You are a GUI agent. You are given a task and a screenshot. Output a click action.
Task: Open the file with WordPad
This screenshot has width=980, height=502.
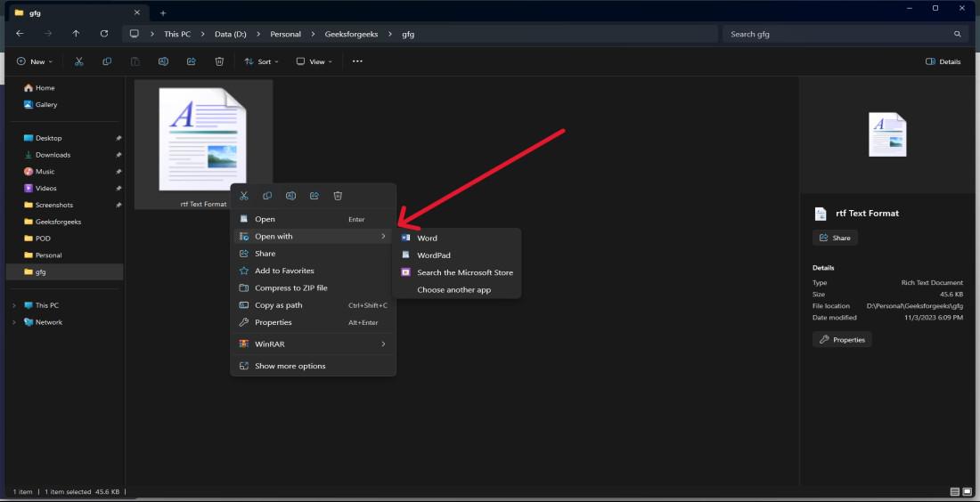[456, 255]
